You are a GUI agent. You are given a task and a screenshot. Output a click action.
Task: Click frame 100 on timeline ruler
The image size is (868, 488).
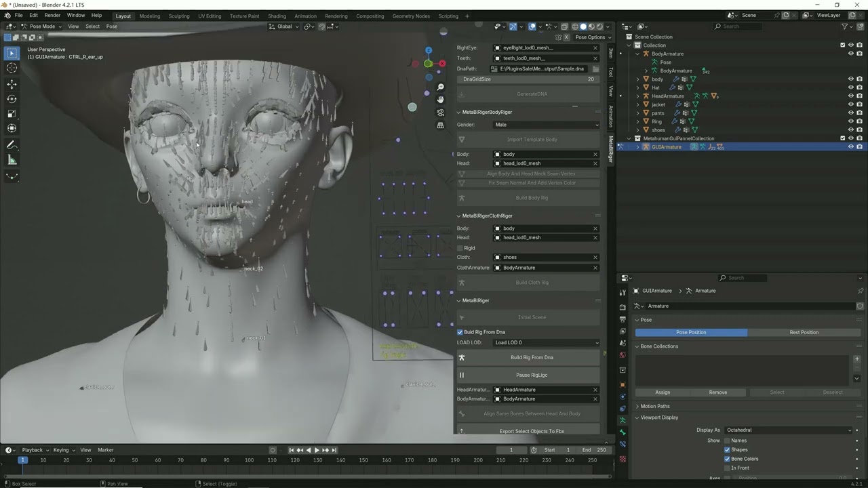point(249,460)
